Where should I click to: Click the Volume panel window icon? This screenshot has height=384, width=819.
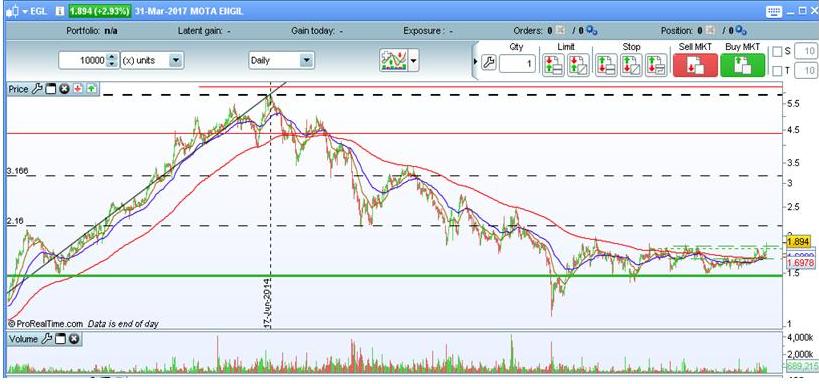pyautogui.click(x=60, y=339)
